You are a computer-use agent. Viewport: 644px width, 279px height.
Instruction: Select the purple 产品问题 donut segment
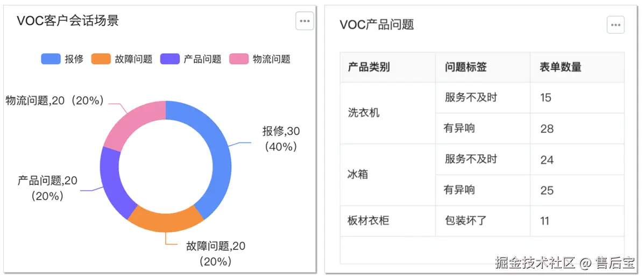[x=111, y=180]
